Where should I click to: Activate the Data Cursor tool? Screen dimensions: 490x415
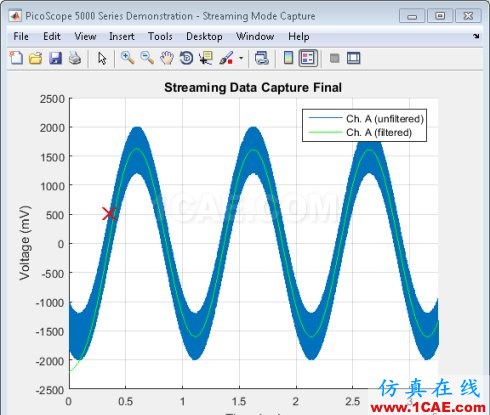click(206, 58)
